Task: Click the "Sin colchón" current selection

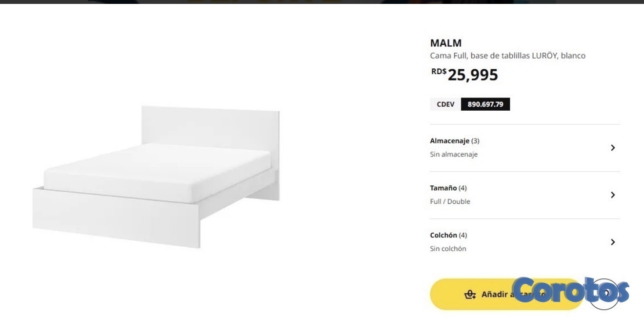Action: click(x=448, y=249)
